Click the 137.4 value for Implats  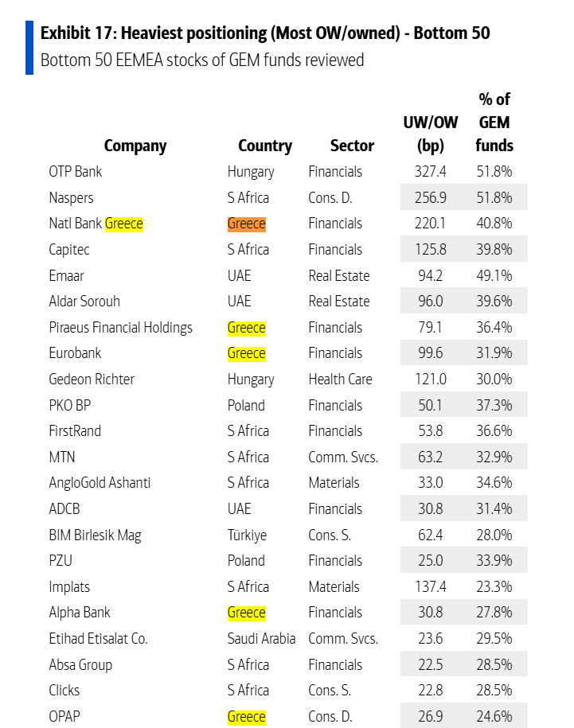tap(431, 587)
